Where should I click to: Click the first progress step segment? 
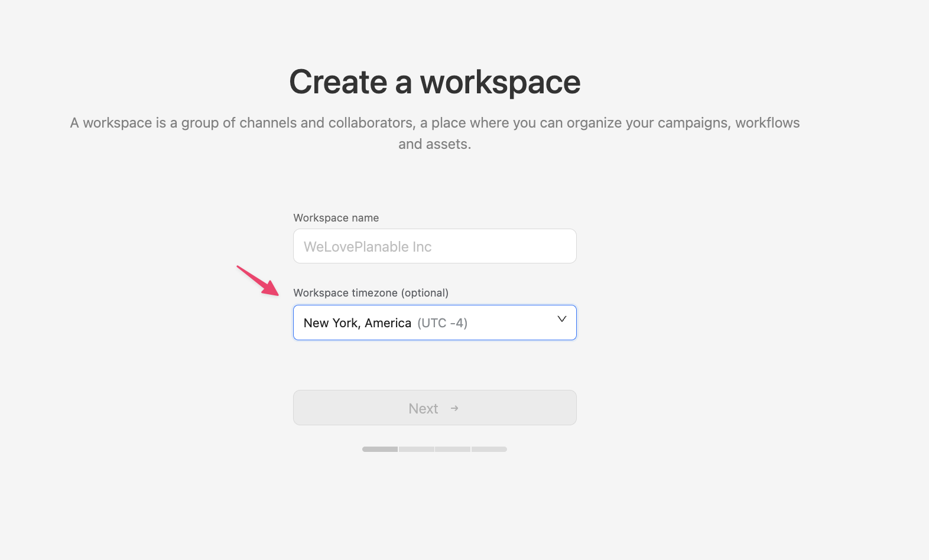(380, 450)
